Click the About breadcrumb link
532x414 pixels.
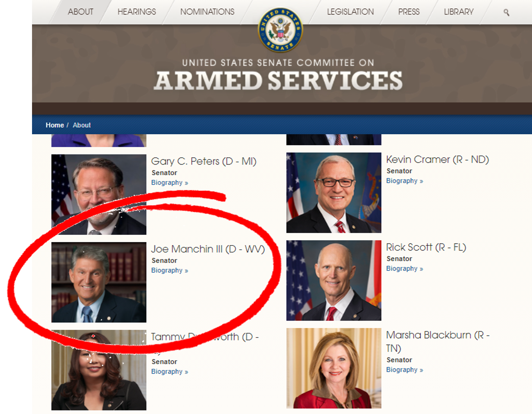tap(82, 125)
